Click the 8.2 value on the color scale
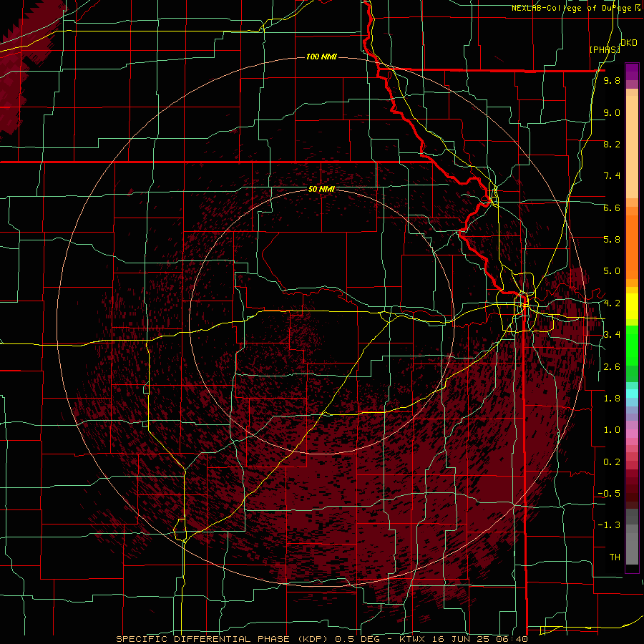Image resolution: width=644 pixels, height=644 pixels. [612, 144]
